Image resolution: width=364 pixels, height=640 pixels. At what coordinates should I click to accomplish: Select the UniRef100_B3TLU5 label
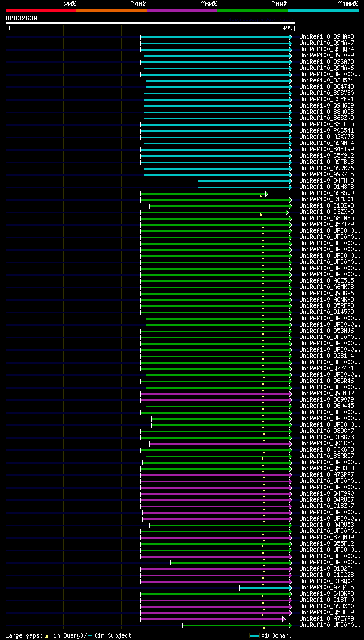pos(326,125)
